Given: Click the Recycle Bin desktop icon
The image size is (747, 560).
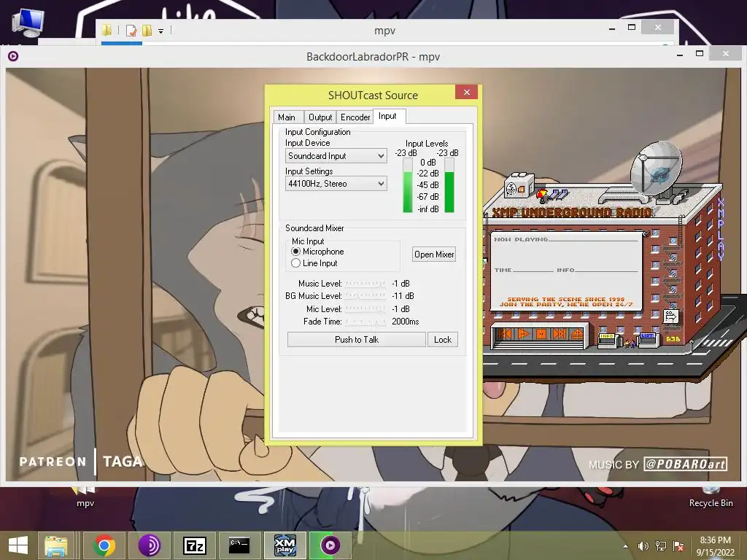Looking at the screenshot, I should click(711, 497).
